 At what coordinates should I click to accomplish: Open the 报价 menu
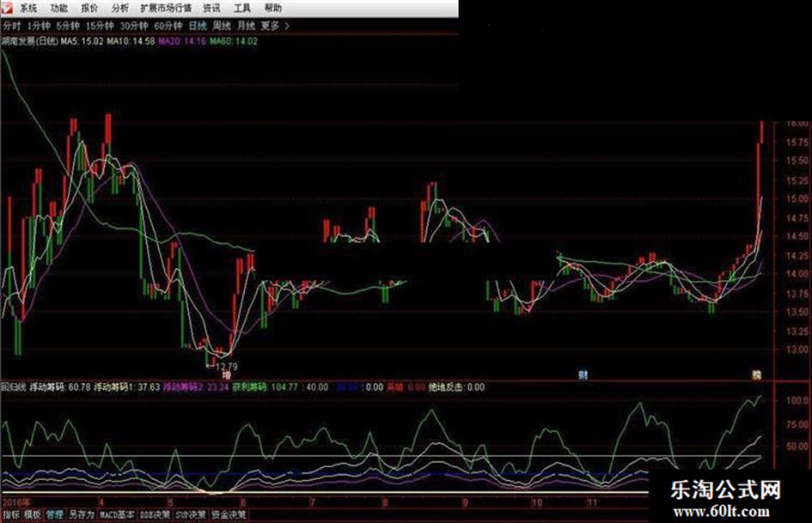coord(89,9)
